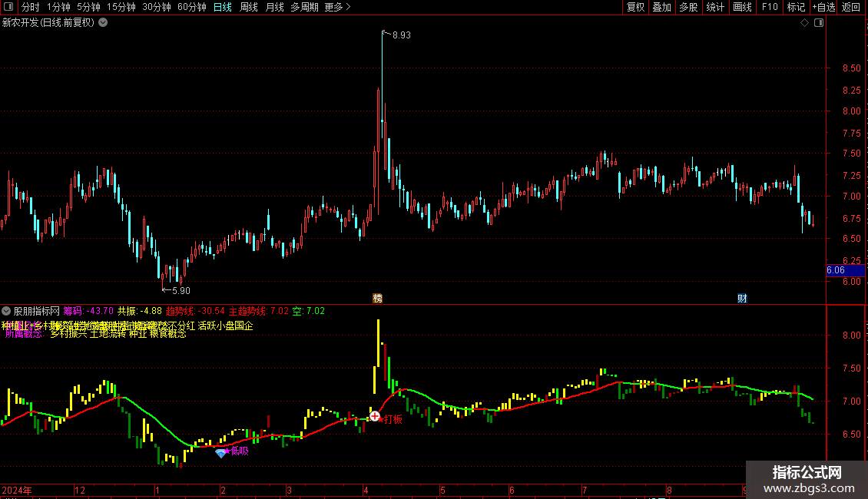Image resolution: width=868 pixels, height=499 pixels.
Task: Select the 60分钟 period
Action: coord(191,7)
